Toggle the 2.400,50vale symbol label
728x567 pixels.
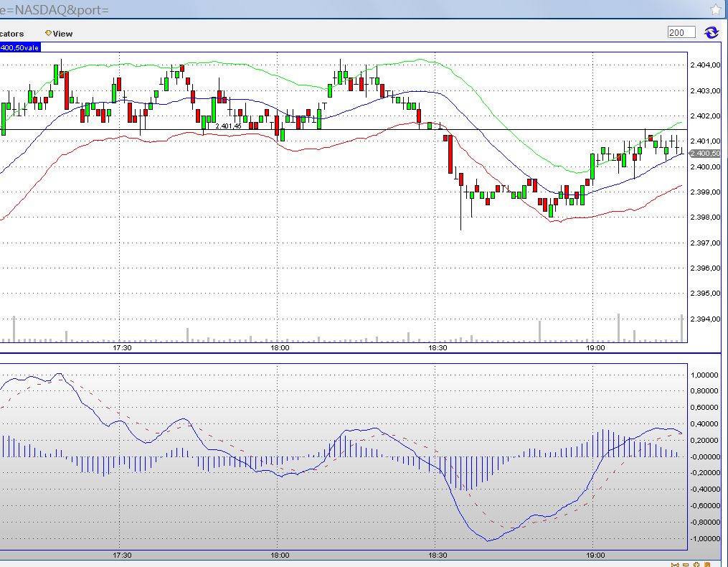pos(19,45)
